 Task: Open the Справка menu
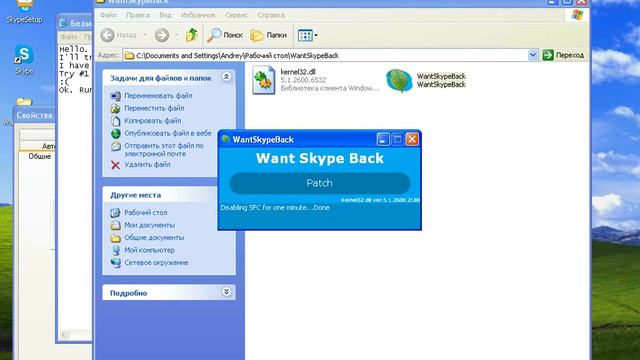click(x=271, y=15)
